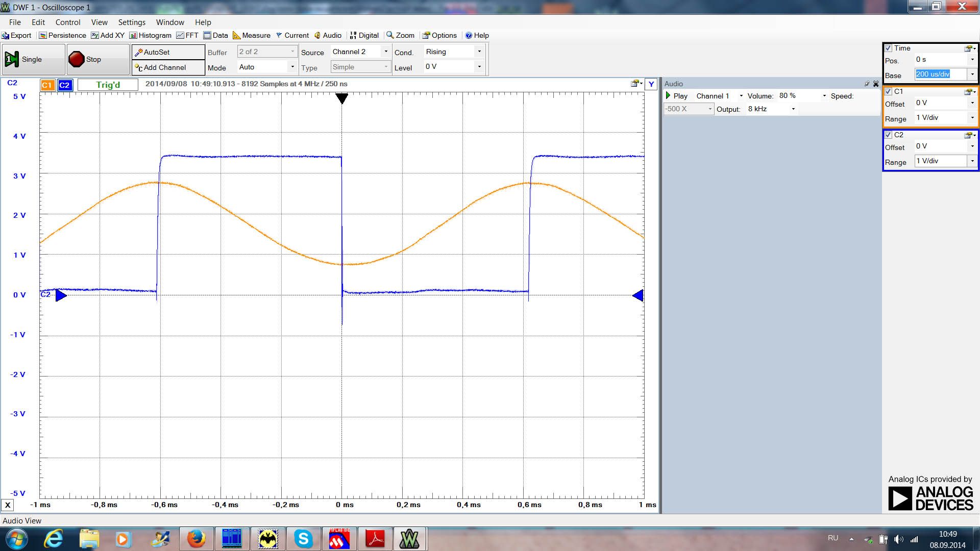Image resolution: width=980 pixels, height=551 pixels.
Task: Click the Add XY toolbar icon
Action: click(x=108, y=35)
